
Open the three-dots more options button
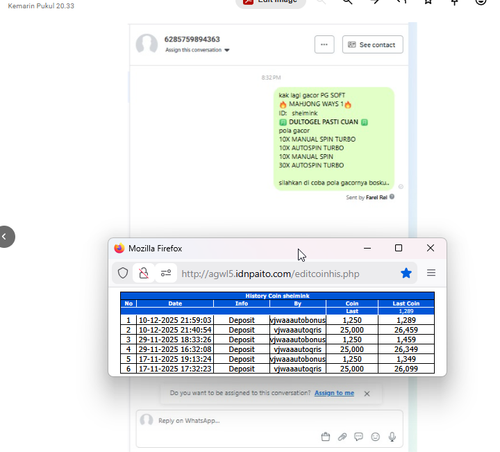coord(324,44)
